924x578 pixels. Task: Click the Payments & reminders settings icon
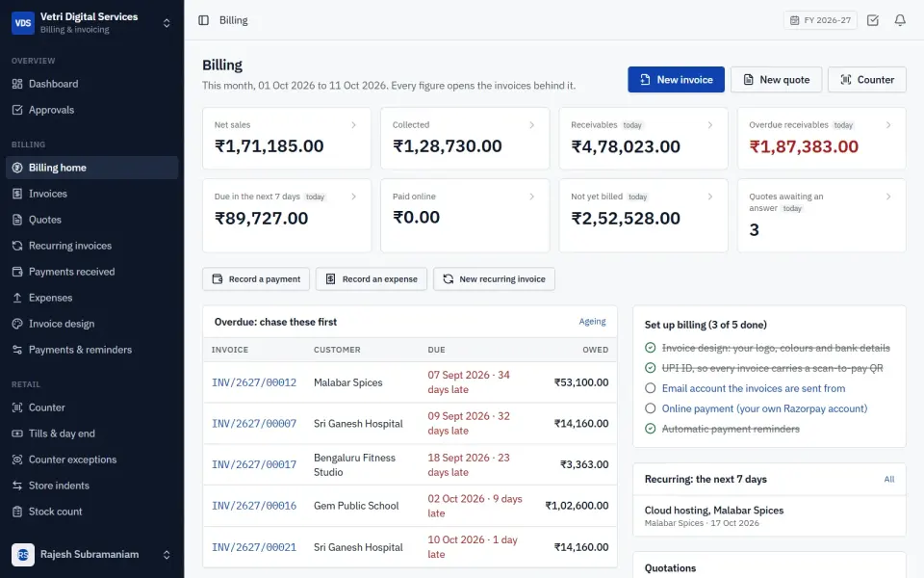point(17,349)
